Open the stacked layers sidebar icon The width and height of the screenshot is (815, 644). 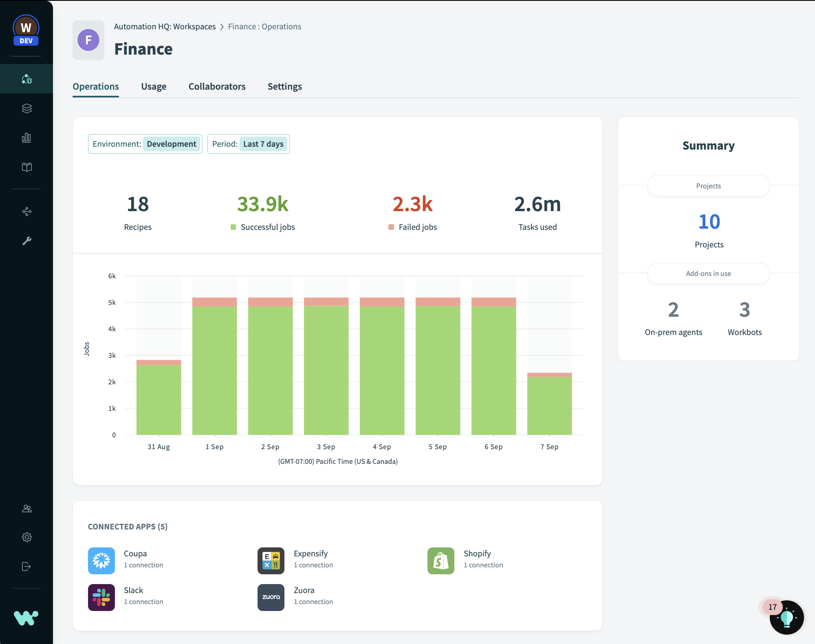tap(26, 108)
